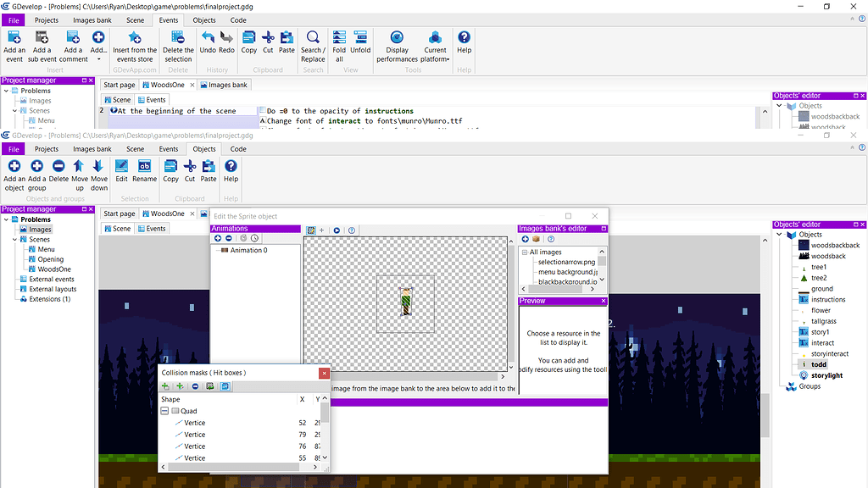
Task: Click the "Delete the selection" button
Action: 177,43
